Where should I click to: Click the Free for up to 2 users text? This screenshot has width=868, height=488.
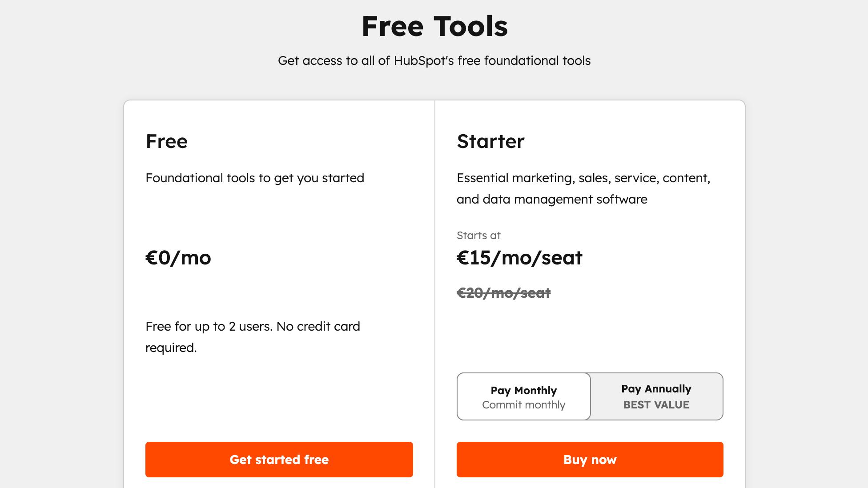[253, 336]
